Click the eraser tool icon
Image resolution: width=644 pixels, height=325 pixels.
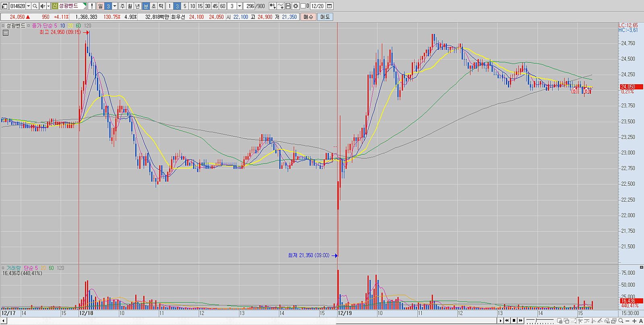pyautogui.click(x=607, y=321)
